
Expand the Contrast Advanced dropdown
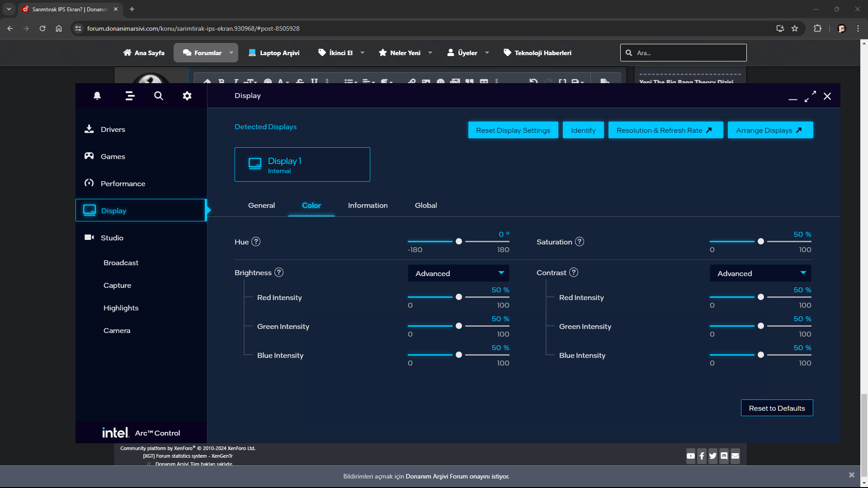click(760, 273)
